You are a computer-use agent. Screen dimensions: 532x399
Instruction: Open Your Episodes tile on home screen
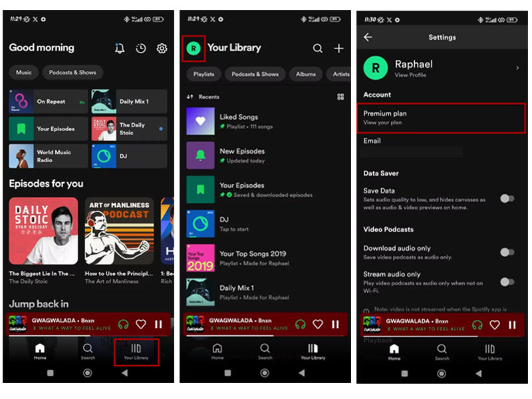tap(49, 129)
